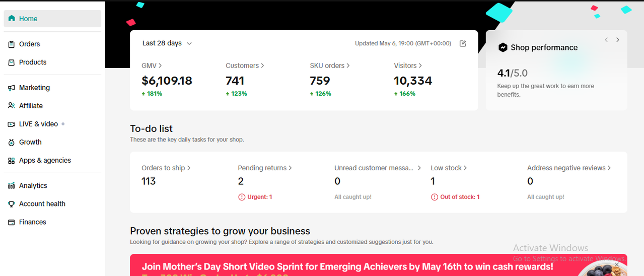Expand the Visitors metric chevron
644x276 pixels.
pyautogui.click(x=420, y=66)
